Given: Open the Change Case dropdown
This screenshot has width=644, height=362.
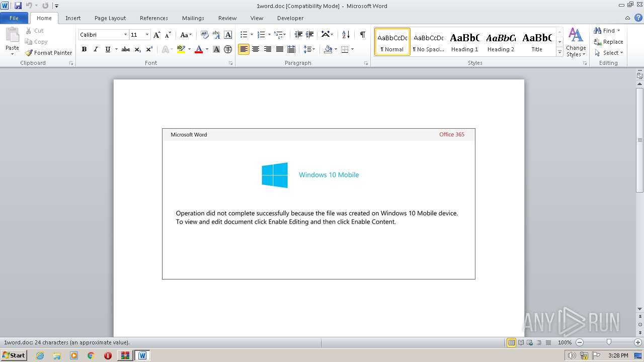Looking at the screenshot, I should click(x=186, y=35).
